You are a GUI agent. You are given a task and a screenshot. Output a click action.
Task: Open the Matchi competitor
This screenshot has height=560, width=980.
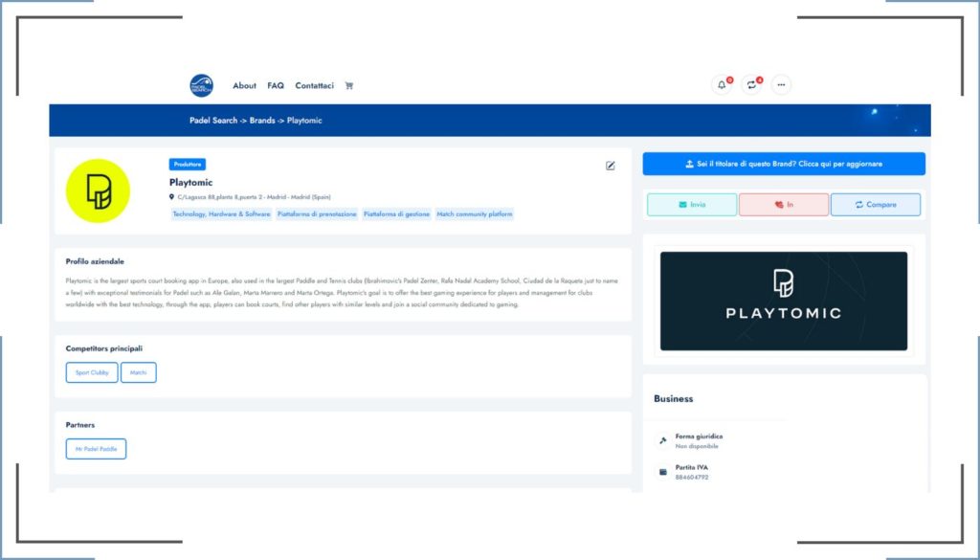[x=139, y=372]
